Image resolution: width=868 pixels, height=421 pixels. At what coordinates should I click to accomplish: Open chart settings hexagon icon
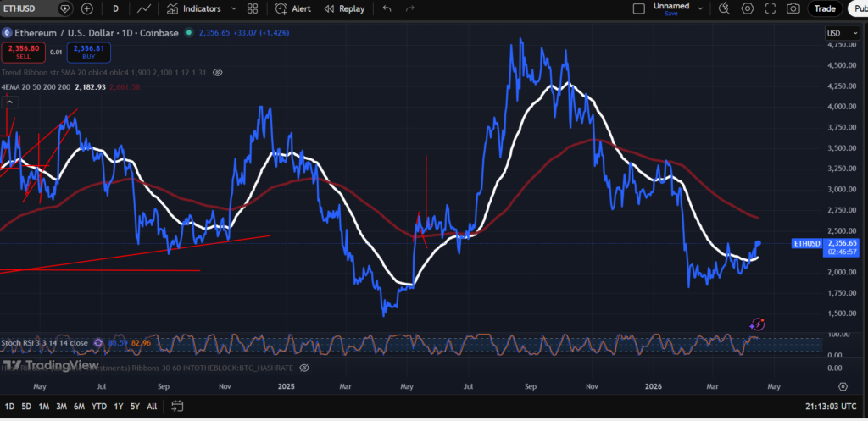click(x=748, y=8)
